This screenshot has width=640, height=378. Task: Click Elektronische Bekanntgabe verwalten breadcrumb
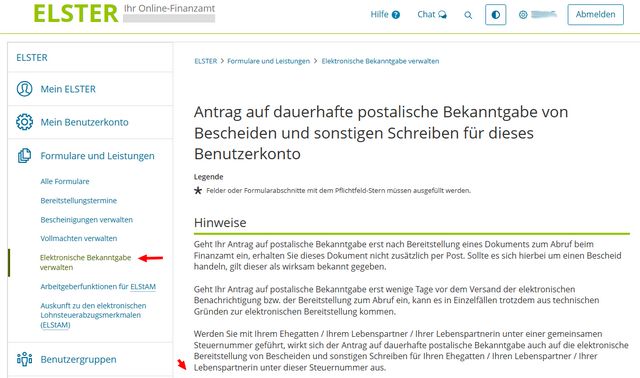[x=380, y=61]
